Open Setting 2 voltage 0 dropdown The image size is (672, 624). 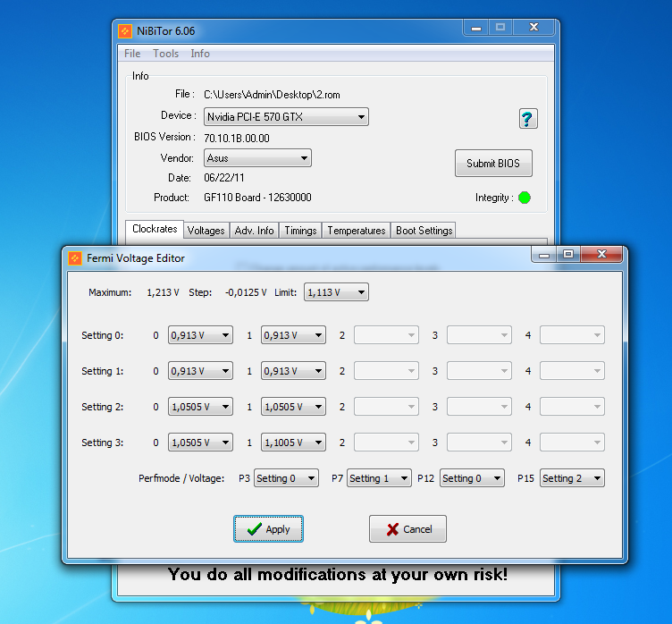coord(200,407)
